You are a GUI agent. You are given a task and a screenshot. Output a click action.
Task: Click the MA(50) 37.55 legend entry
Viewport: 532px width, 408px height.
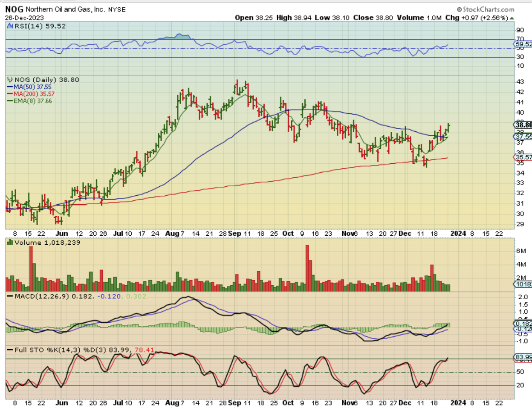pos(32,87)
